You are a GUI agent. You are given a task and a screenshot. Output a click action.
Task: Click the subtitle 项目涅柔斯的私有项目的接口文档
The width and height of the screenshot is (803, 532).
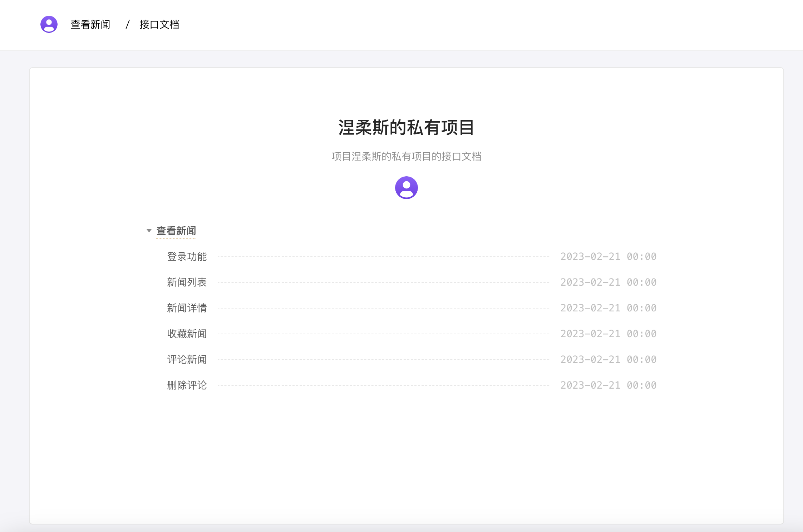pos(407,156)
